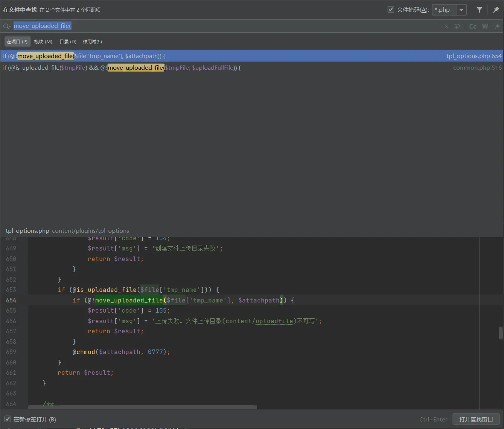Toggle 'Open in new tab' checkbox

click(x=8, y=419)
